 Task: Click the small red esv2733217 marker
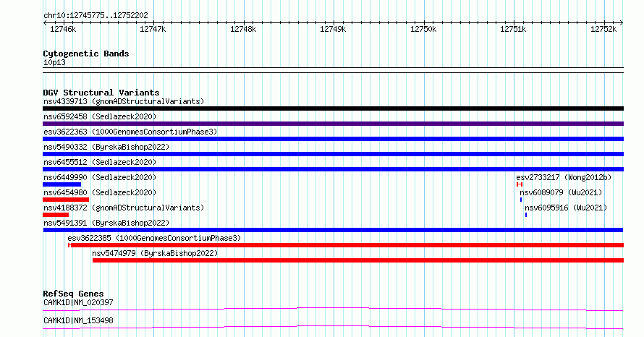(x=520, y=184)
